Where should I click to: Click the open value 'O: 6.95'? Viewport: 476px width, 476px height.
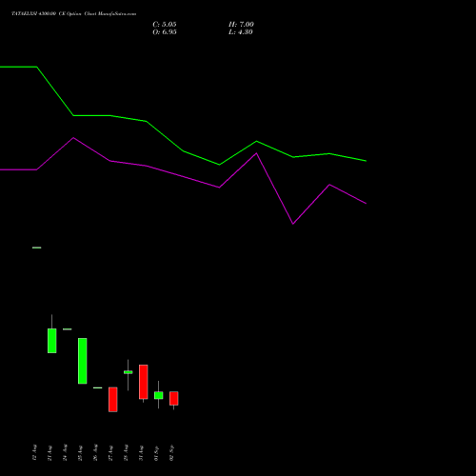165,32
